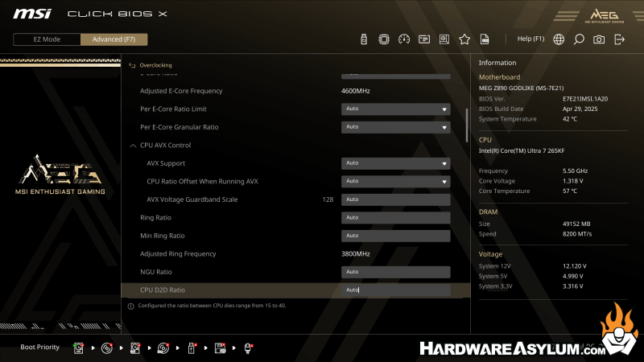Click the exit door icon

coord(619,39)
